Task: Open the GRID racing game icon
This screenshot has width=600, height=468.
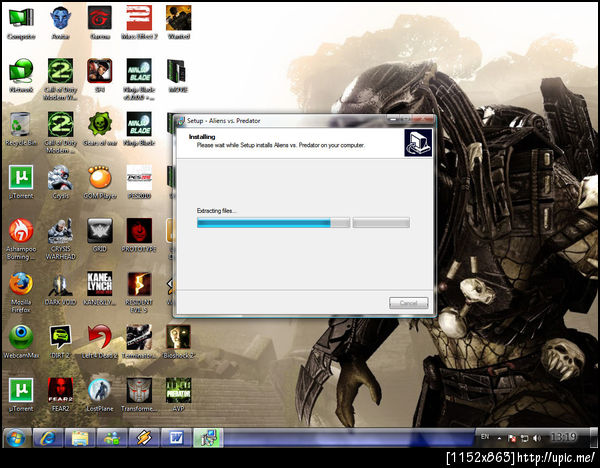Action: point(100,235)
